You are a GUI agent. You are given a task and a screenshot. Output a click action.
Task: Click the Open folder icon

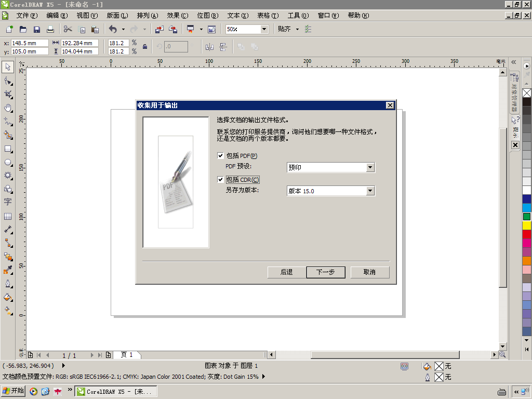tap(23, 30)
